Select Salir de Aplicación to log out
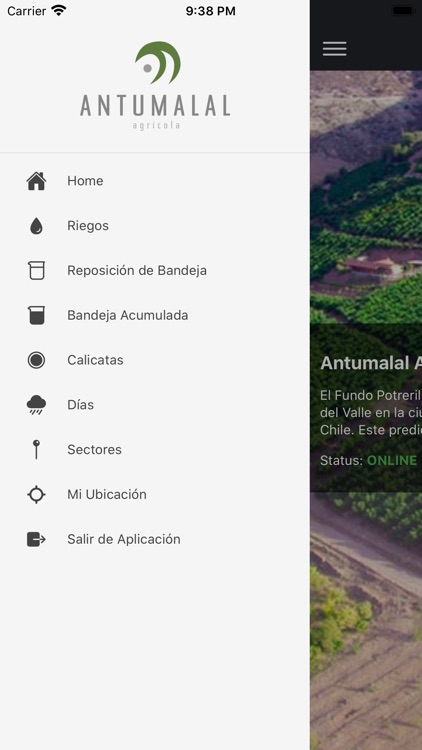Viewport: 422px width, 750px height. (155, 540)
